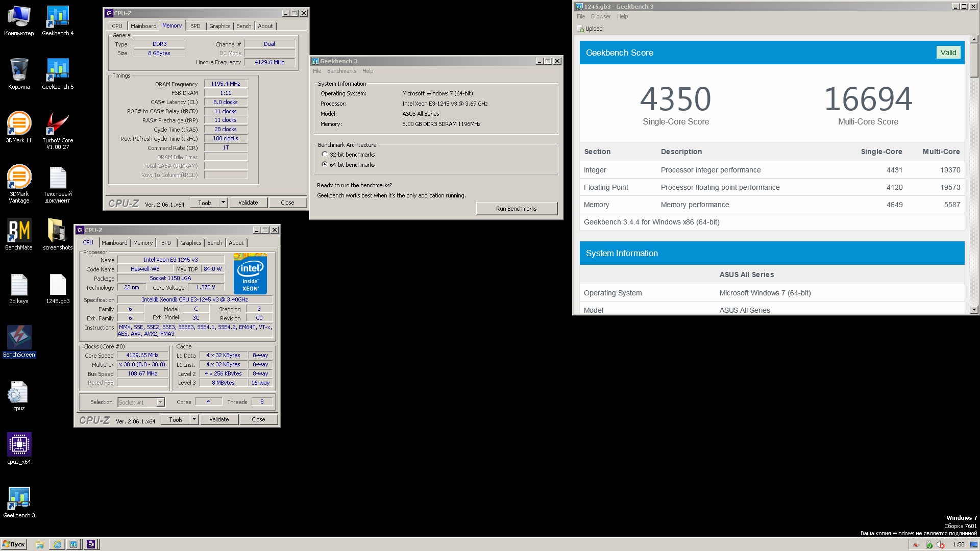The height and width of the screenshot is (551, 980).
Task: Click scrollbar up arrow in Geekbench results
Action: [974, 39]
